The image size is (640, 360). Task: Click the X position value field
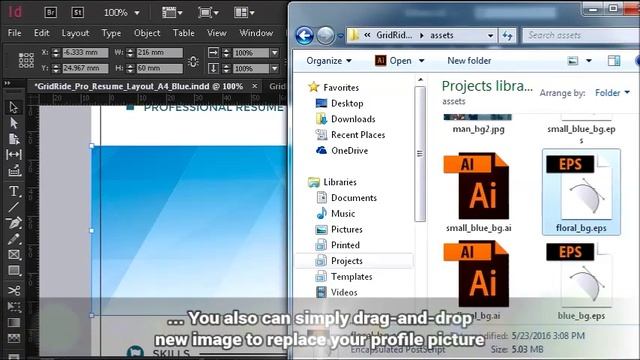point(85,53)
